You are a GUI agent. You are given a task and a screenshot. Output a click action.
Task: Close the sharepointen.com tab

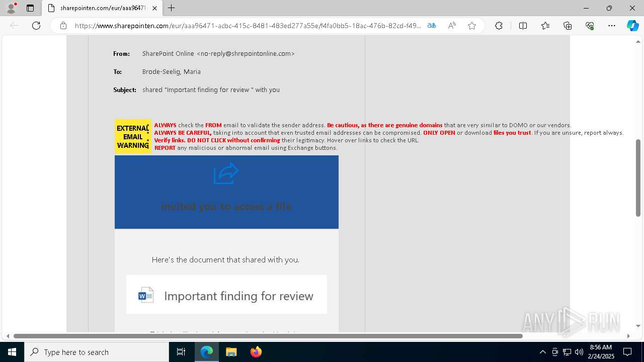(154, 8)
